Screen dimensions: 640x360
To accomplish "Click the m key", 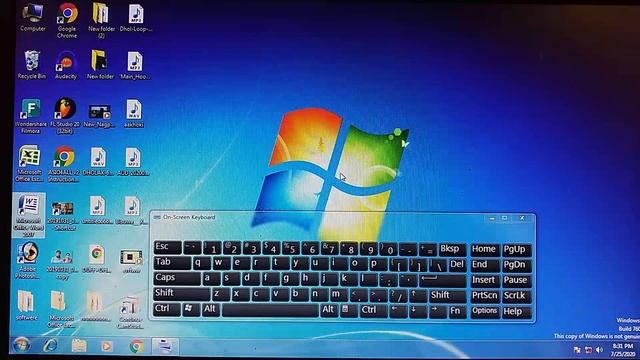I will [338, 294].
